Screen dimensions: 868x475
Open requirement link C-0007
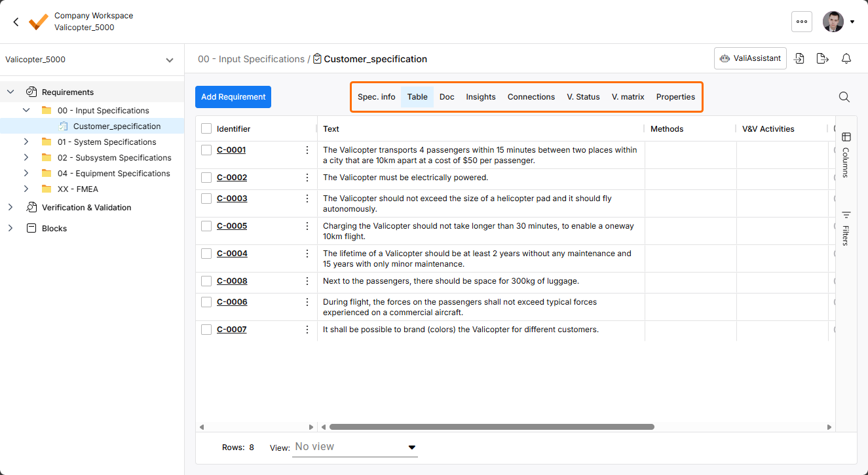pos(232,330)
